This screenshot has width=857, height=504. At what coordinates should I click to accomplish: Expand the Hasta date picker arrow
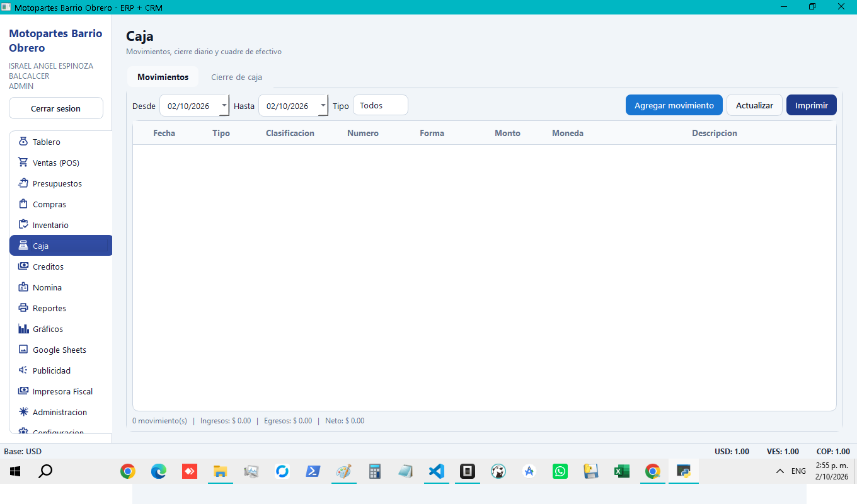pos(323,105)
